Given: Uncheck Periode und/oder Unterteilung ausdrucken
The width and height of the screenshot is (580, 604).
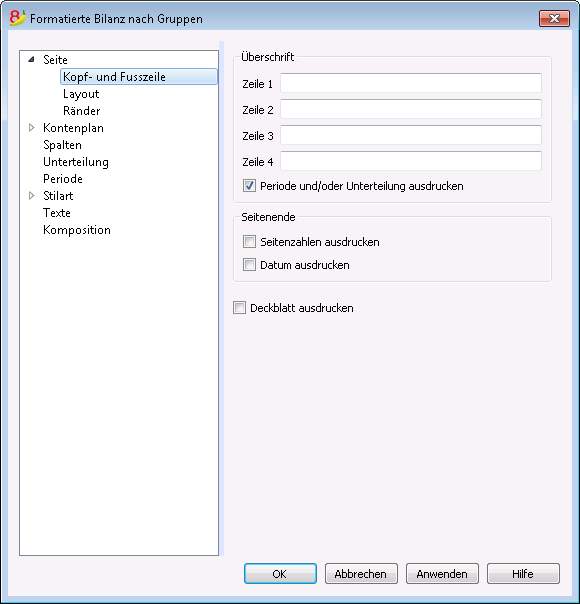Looking at the screenshot, I should point(249,186).
